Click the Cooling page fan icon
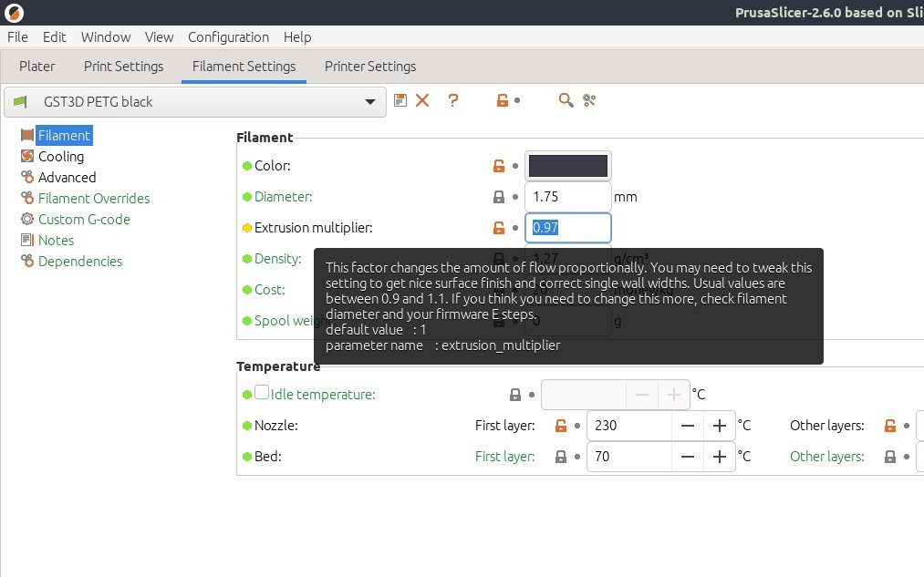The image size is (924, 577). click(27, 156)
